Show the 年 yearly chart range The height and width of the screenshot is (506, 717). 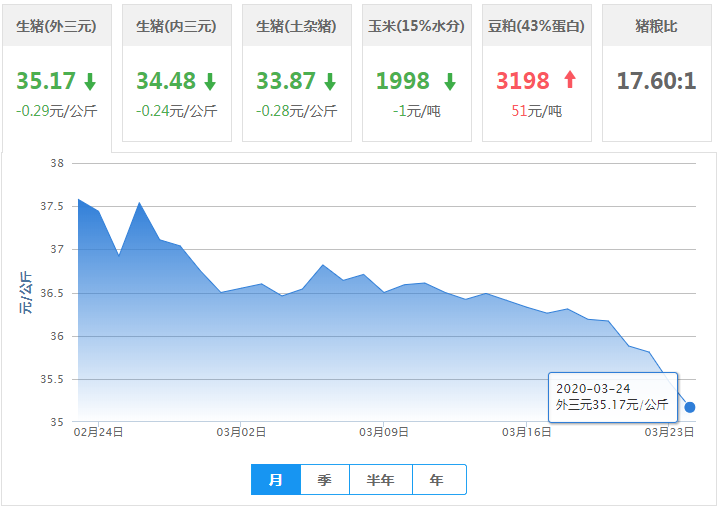coord(437,480)
